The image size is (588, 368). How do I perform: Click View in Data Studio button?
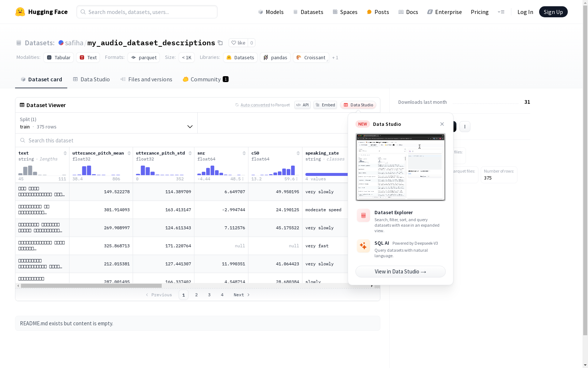click(401, 272)
